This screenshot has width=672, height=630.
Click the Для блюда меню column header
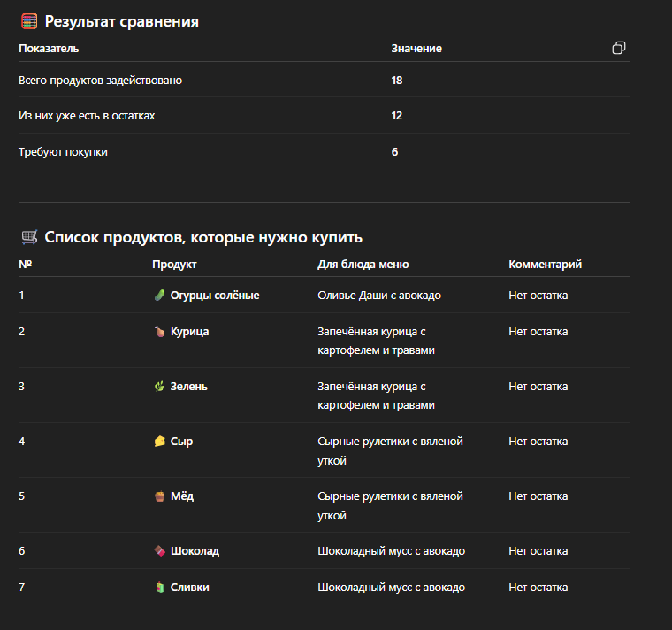pos(363,265)
